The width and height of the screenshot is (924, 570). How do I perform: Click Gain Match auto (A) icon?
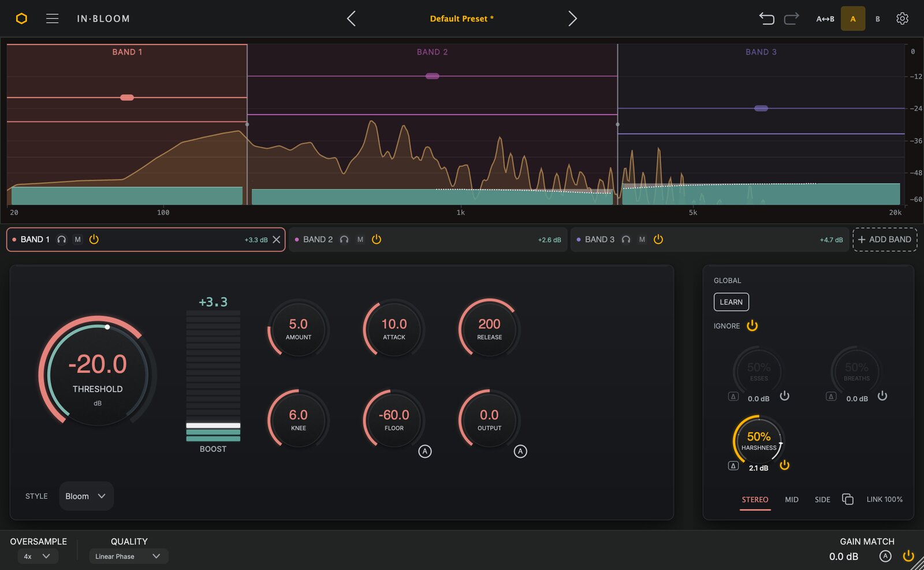(x=885, y=556)
